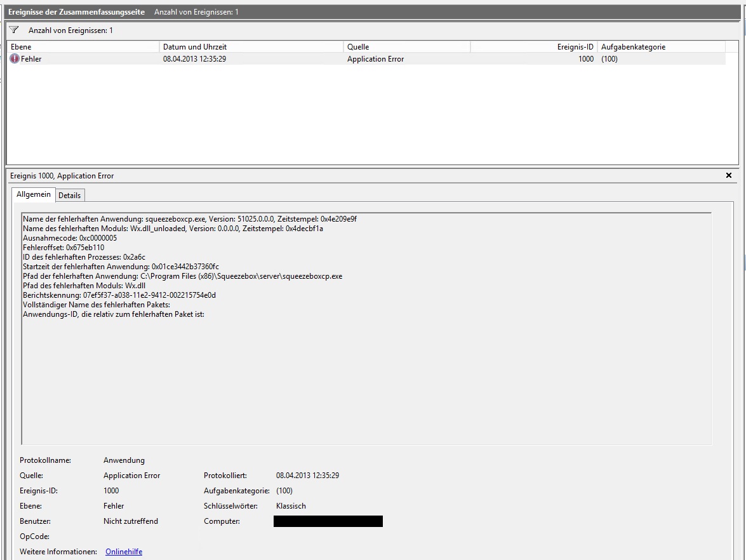Image resolution: width=746 pixels, height=560 pixels.
Task: Sort events by Ereignis-ID column
Action: coord(533,47)
